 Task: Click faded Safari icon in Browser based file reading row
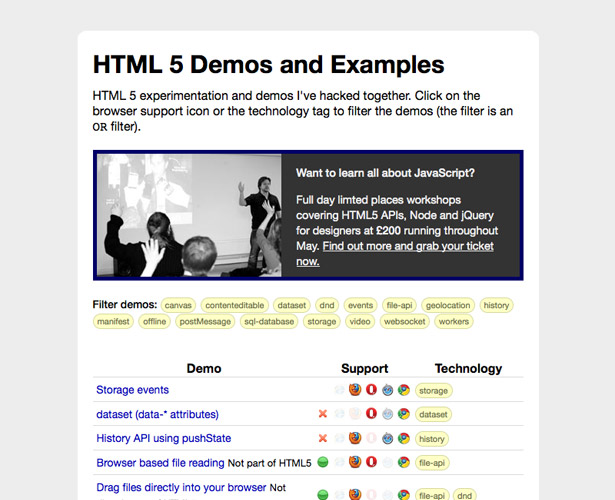point(388,462)
